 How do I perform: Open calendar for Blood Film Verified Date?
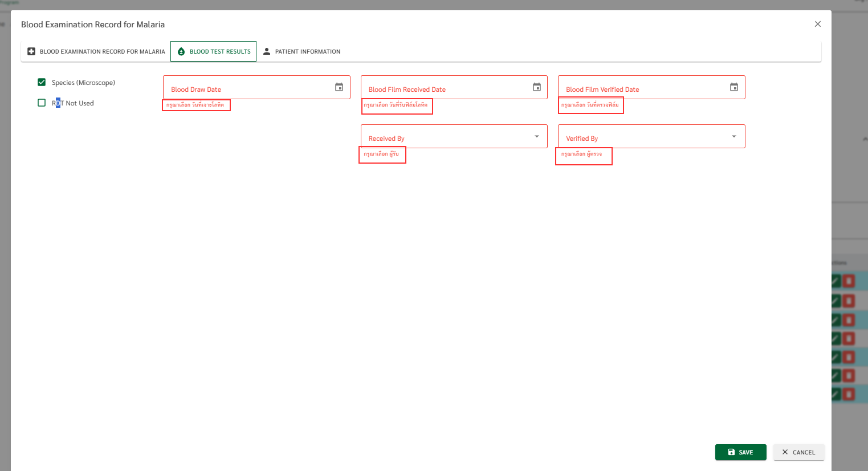tap(734, 87)
